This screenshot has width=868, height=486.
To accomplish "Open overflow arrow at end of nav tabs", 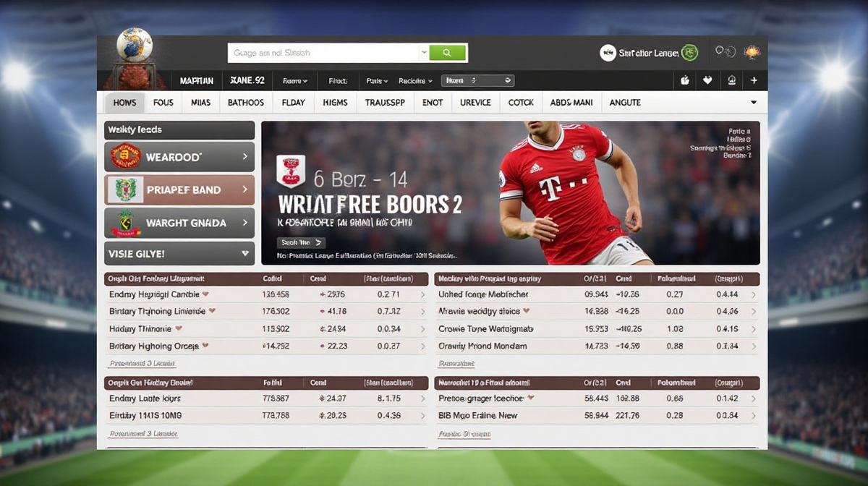I will tap(754, 103).
